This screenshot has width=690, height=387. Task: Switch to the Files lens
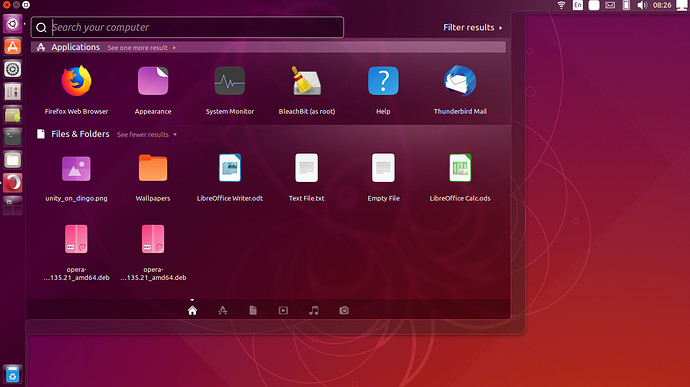(253, 310)
